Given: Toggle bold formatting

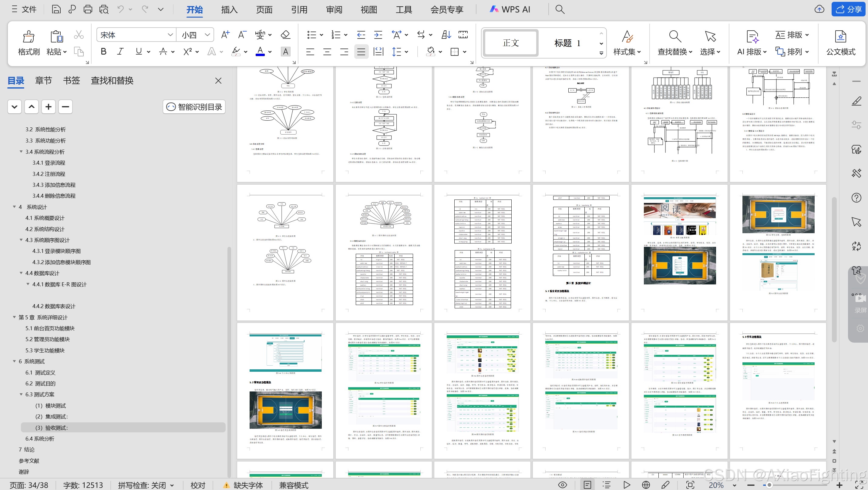Looking at the screenshot, I should coord(103,52).
